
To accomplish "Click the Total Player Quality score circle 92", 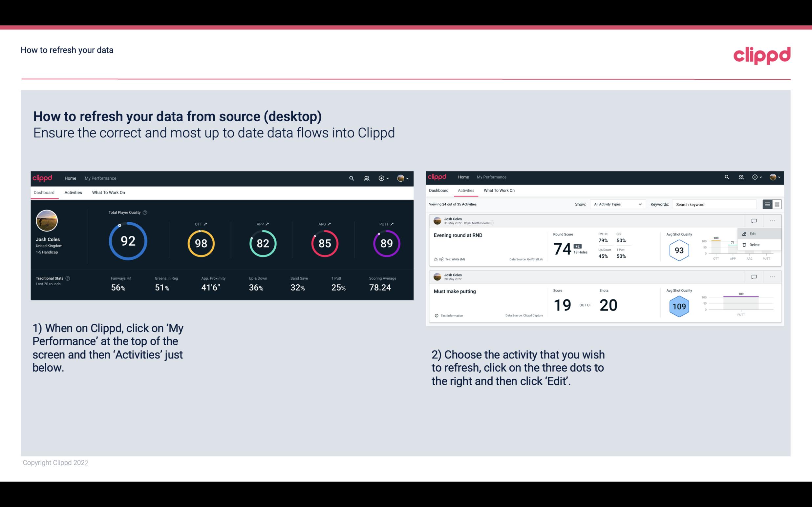I will click(x=127, y=242).
